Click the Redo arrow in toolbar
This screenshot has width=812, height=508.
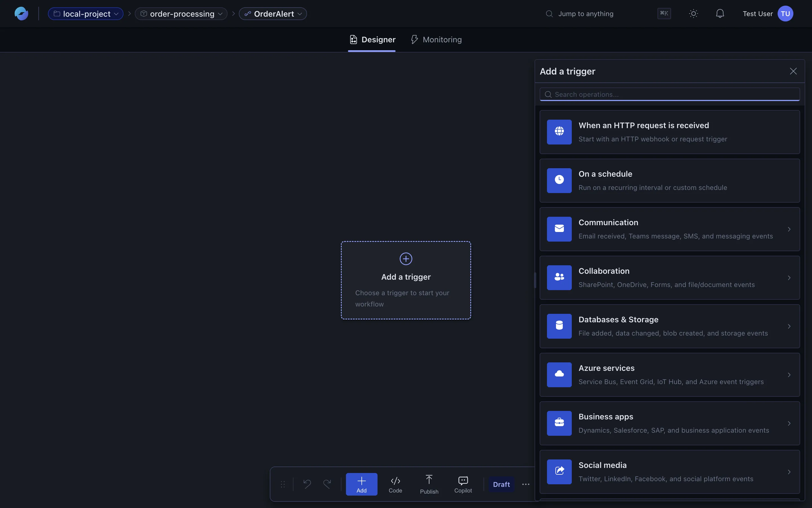[327, 484]
